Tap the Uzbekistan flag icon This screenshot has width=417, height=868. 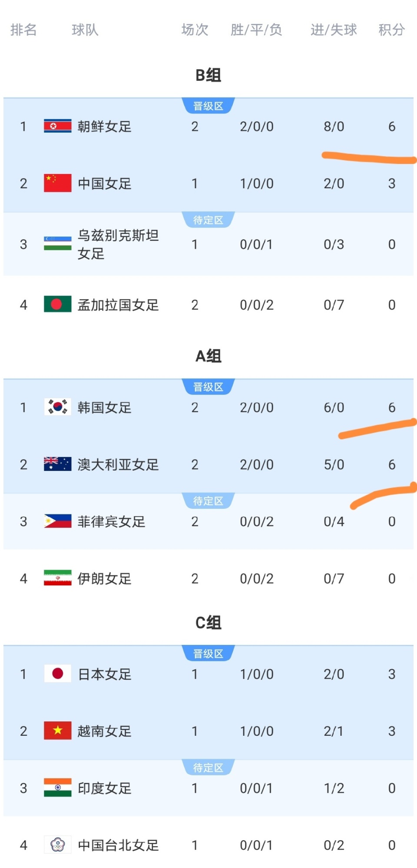(57, 244)
